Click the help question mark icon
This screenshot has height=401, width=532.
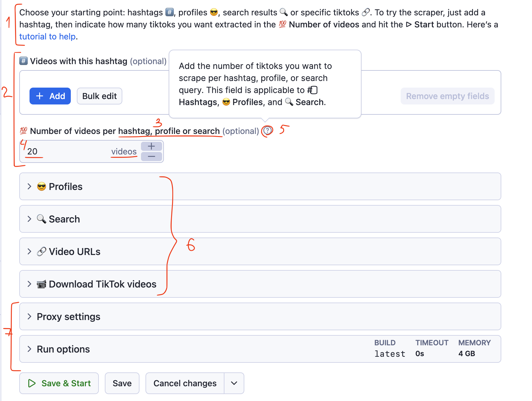pos(267,131)
